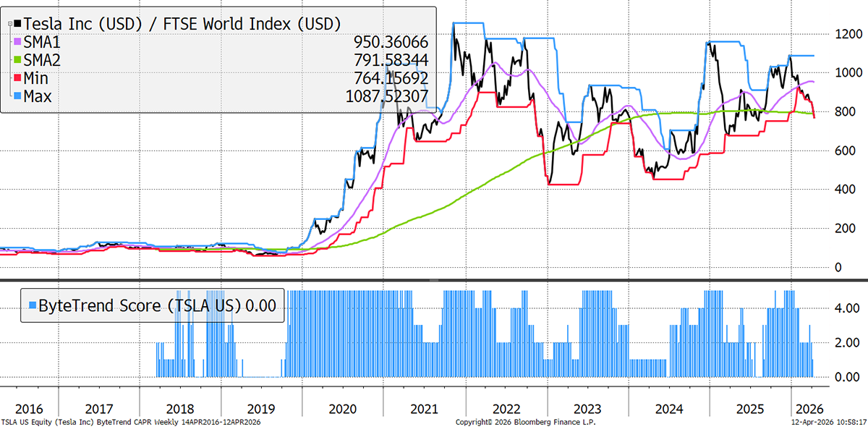The height and width of the screenshot is (427, 868).
Task: Click the red Min legend swatch
Action: (17, 78)
